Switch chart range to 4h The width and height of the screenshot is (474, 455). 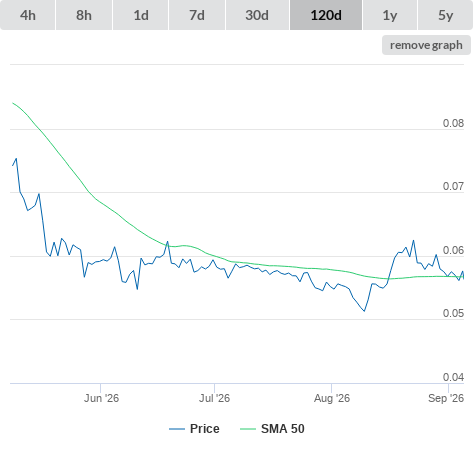[28, 15]
